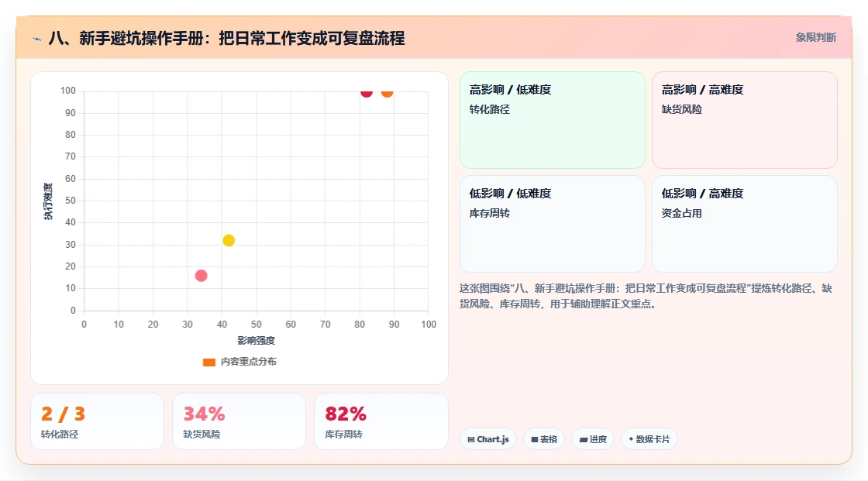
Task: Click the icon in the 表格 chip
Action: coord(535,439)
